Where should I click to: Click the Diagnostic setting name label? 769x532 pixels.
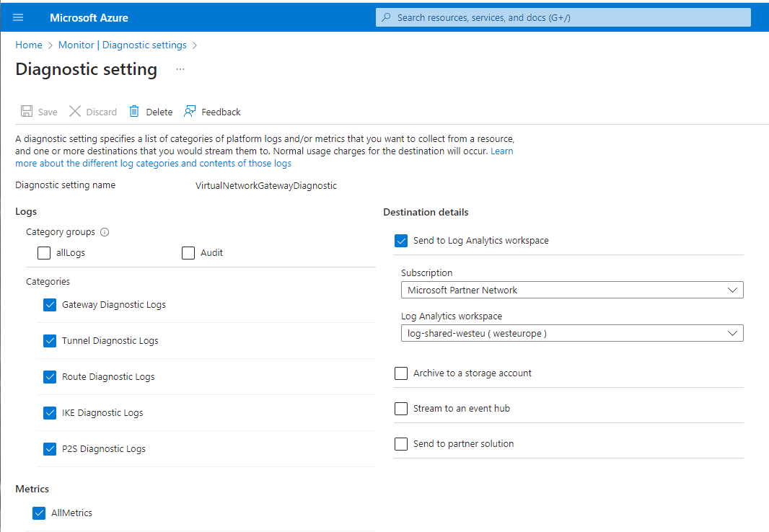pyautogui.click(x=65, y=185)
